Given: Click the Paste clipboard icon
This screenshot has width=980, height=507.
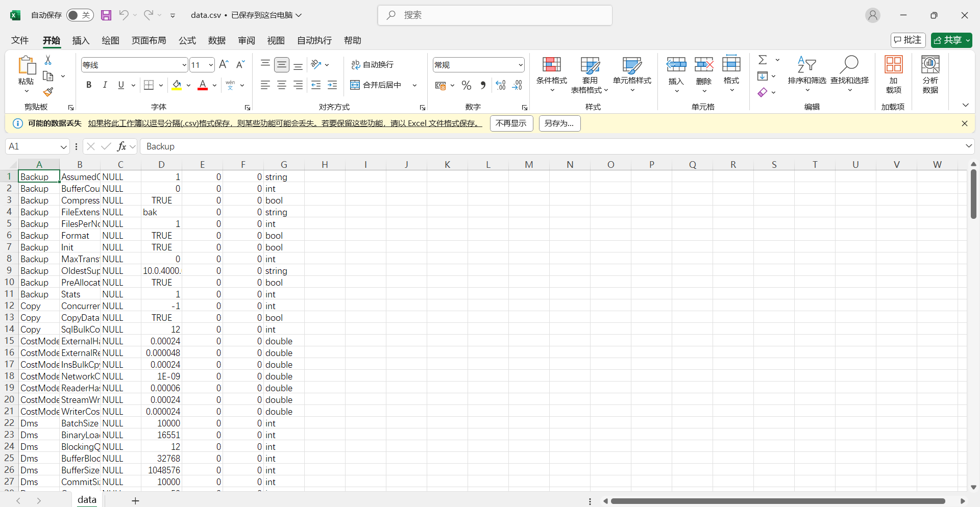Looking at the screenshot, I should (x=26, y=66).
